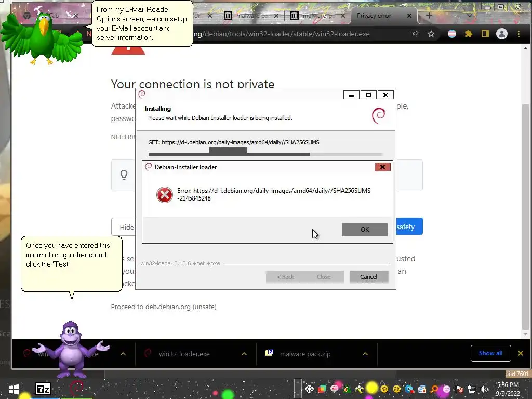Bookmark this page with the star icon
The width and height of the screenshot is (532, 399).
[x=431, y=34]
